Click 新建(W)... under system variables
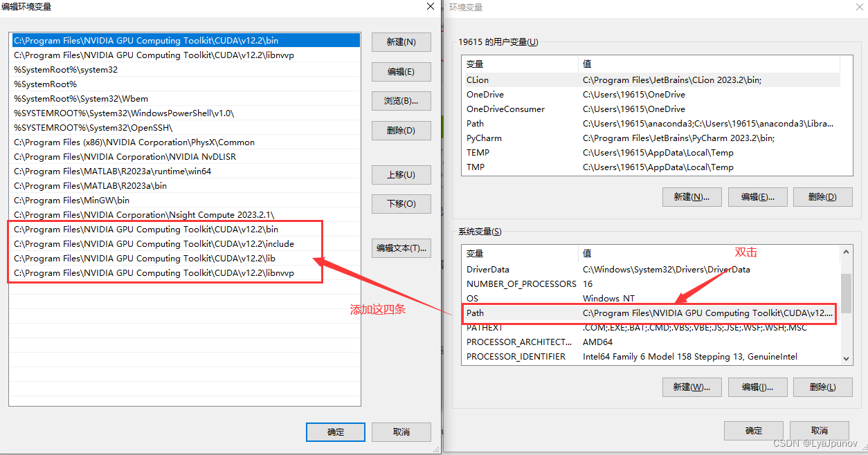Viewport: 868px width, 455px height. tap(692, 387)
